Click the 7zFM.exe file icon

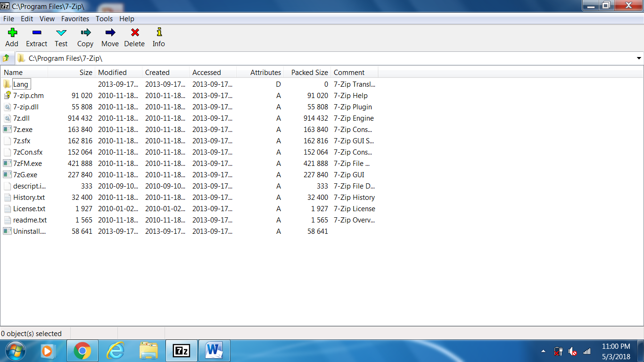click(7, 164)
